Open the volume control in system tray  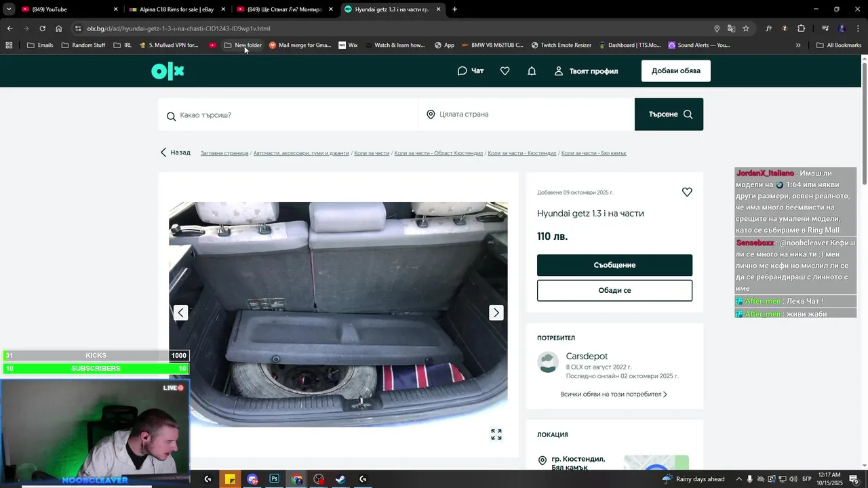tap(792, 479)
